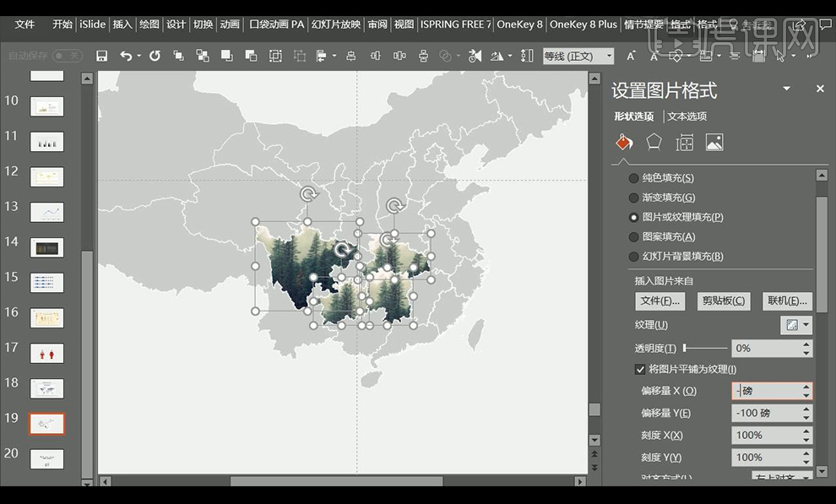The image size is (836, 504).
Task: Select the 渐变填充 radio option
Action: [x=634, y=198]
